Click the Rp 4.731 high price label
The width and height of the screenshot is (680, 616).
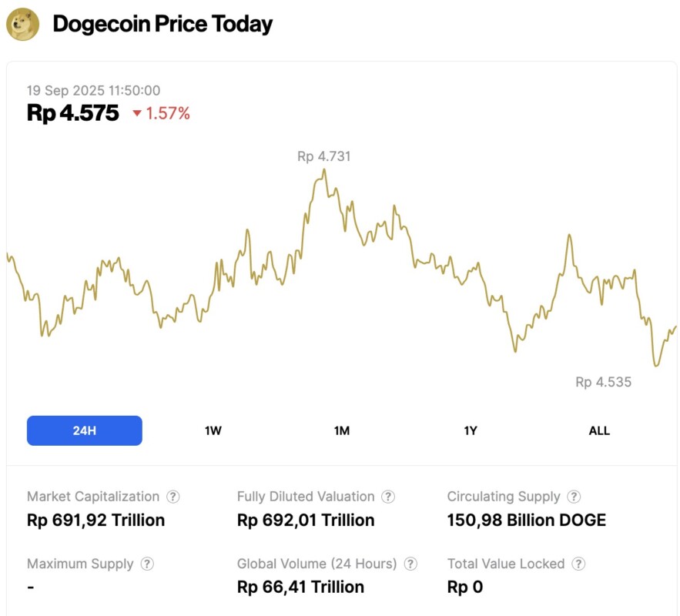323,156
